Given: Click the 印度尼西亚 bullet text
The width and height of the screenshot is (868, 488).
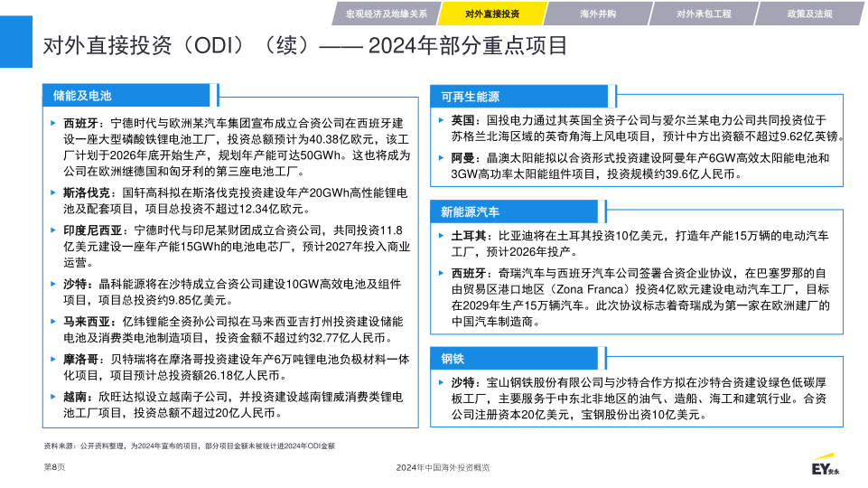Looking at the screenshot, I should [x=237, y=246].
